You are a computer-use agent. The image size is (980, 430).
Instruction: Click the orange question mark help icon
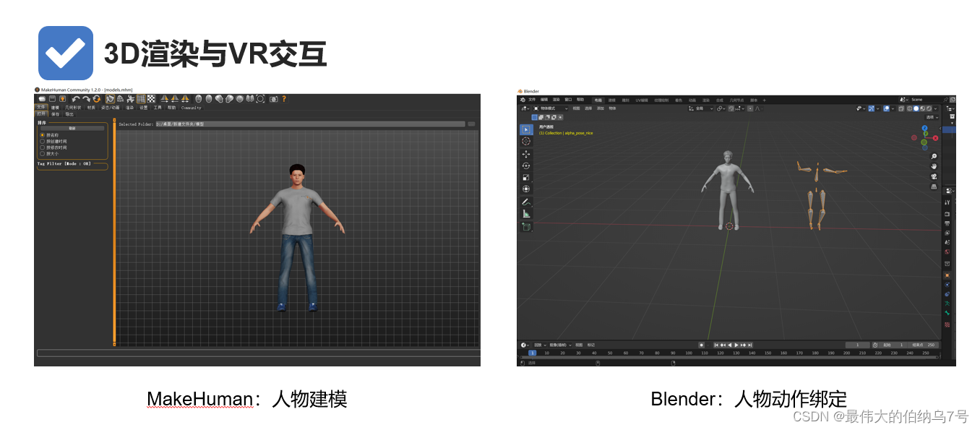[284, 99]
